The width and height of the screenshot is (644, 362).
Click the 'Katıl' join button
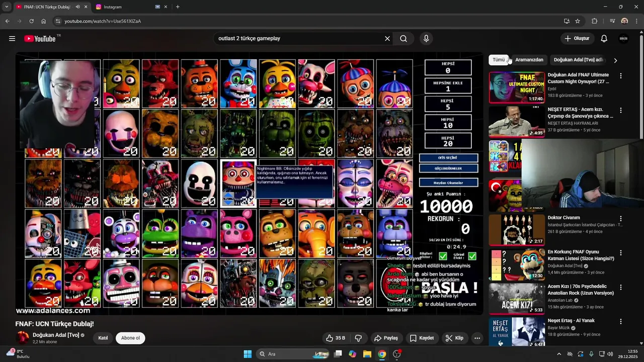tap(103, 338)
